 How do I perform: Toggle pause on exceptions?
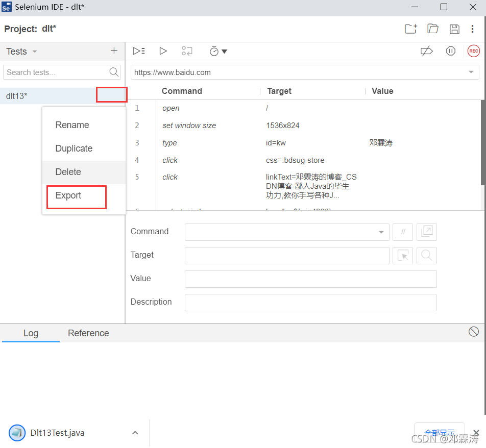pyautogui.click(x=450, y=51)
